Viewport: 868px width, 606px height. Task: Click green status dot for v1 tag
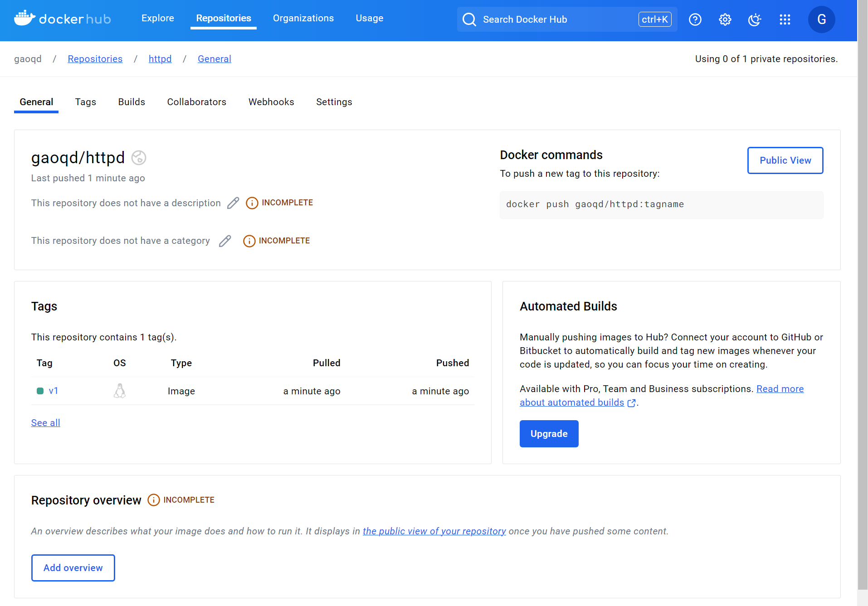40,391
